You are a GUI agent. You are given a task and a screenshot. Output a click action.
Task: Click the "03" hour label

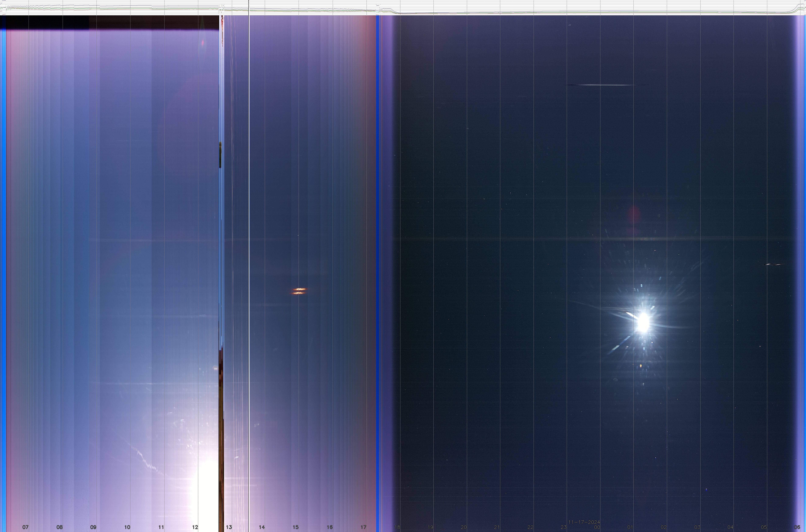697,527
